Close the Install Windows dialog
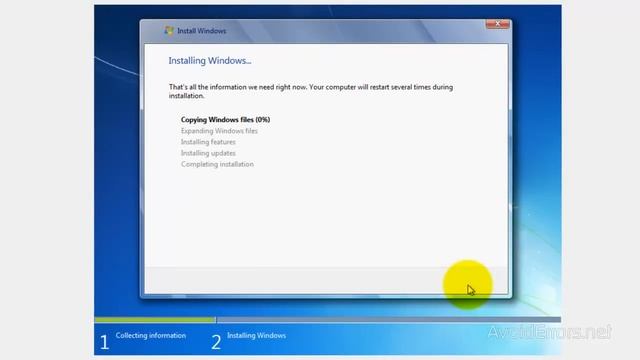 tap(498, 24)
